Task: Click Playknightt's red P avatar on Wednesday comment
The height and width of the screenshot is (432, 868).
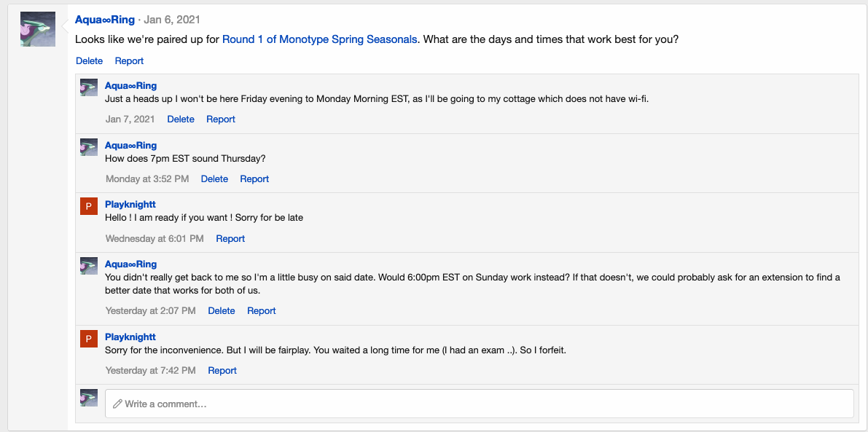Action: pyautogui.click(x=89, y=207)
